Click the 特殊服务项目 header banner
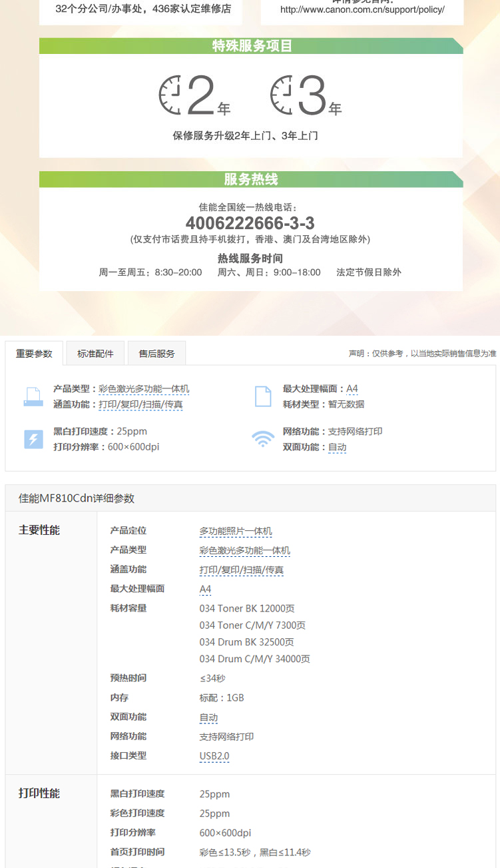Viewport: 500px width, 868px height. pyautogui.click(x=251, y=46)
